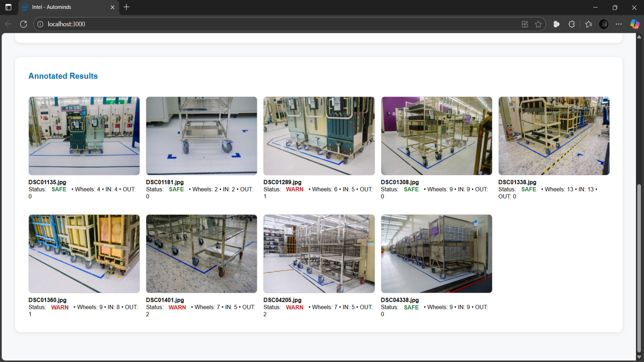Close the Intel - Autominds tab
This screenshot has width=644, height=362.
(x=112, y=7)
